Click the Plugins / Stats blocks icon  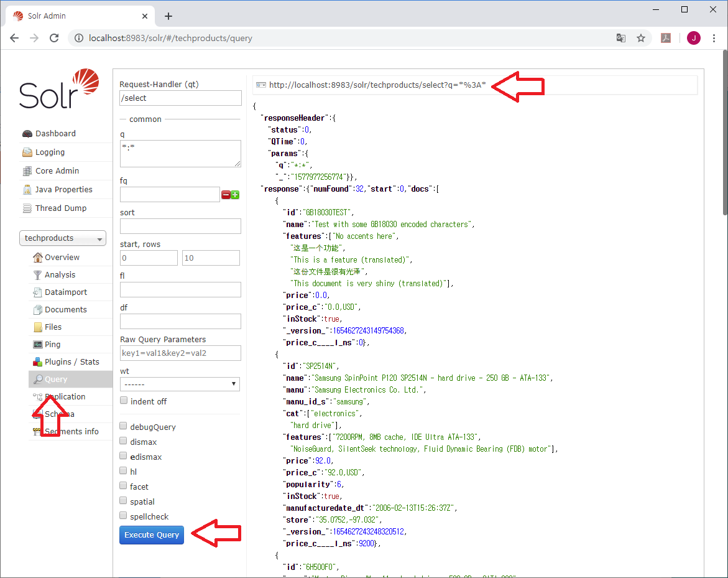pos(37,362)
